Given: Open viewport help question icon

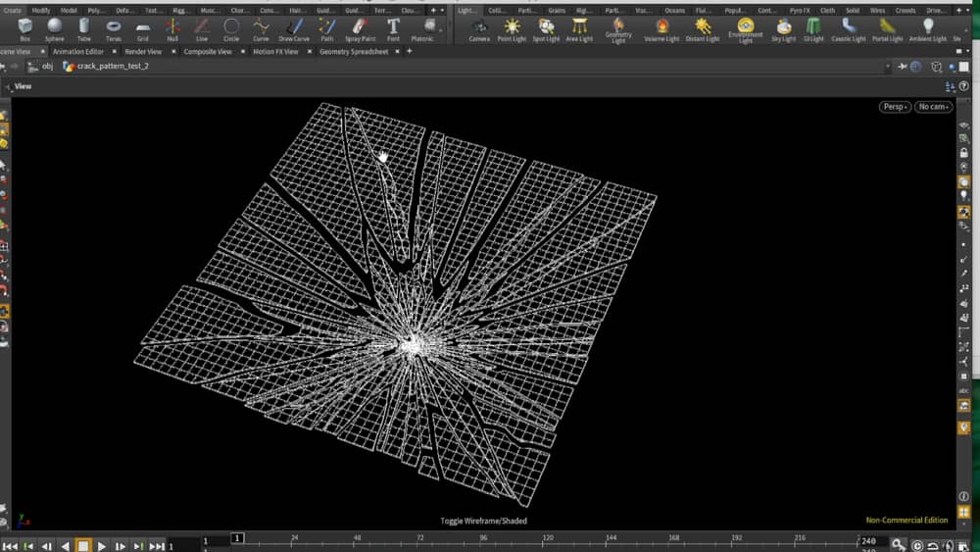Looking at the screenshot, I should 963,86.
